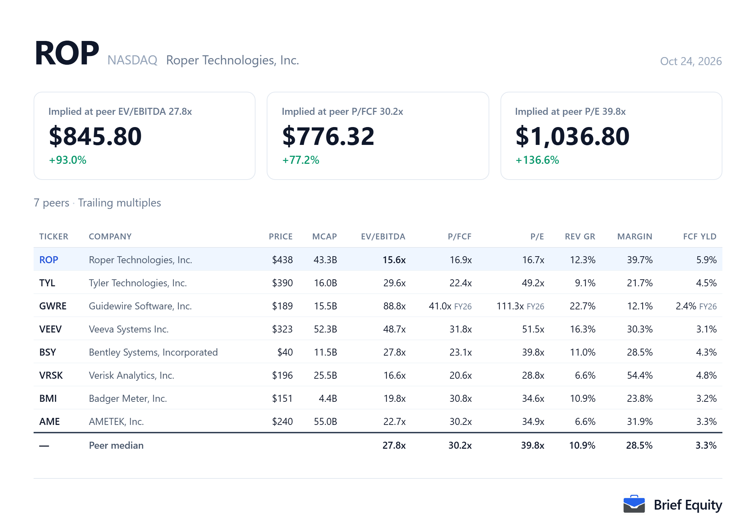Click GWRE's 111.3x P/E value
The width and height of the screenshot is (756, 532).
point(510,306)
